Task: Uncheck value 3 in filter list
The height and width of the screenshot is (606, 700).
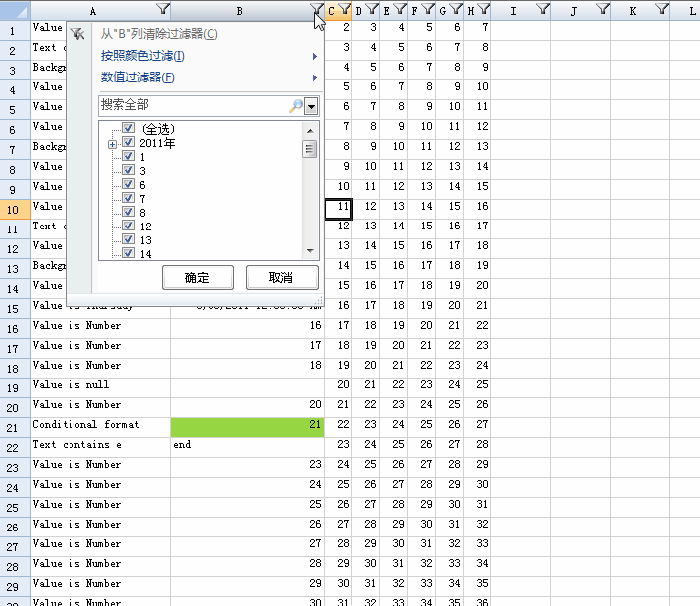Action: click(x=128, y=170)
